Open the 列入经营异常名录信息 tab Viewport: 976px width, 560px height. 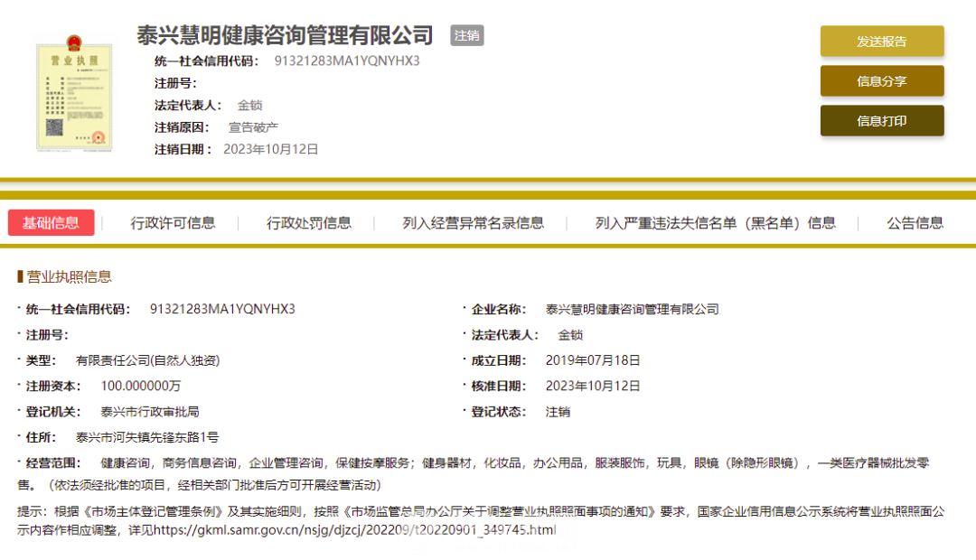(473, 223)
